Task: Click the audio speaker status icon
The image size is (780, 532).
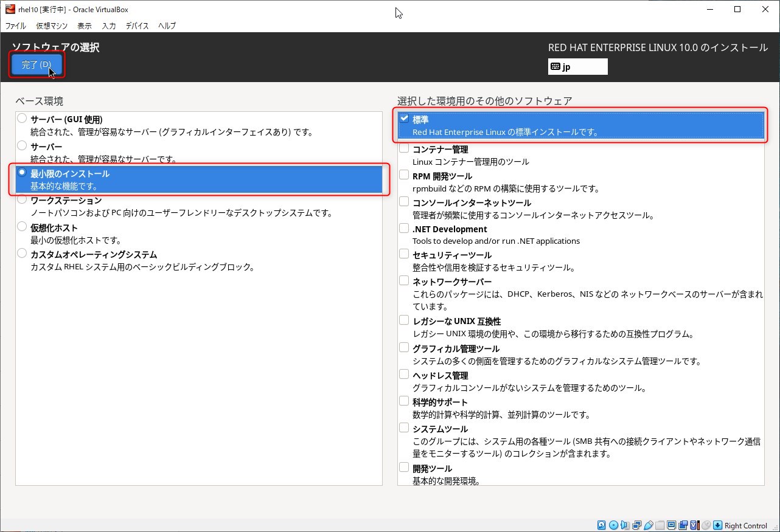Action: [x=625, y=525]
